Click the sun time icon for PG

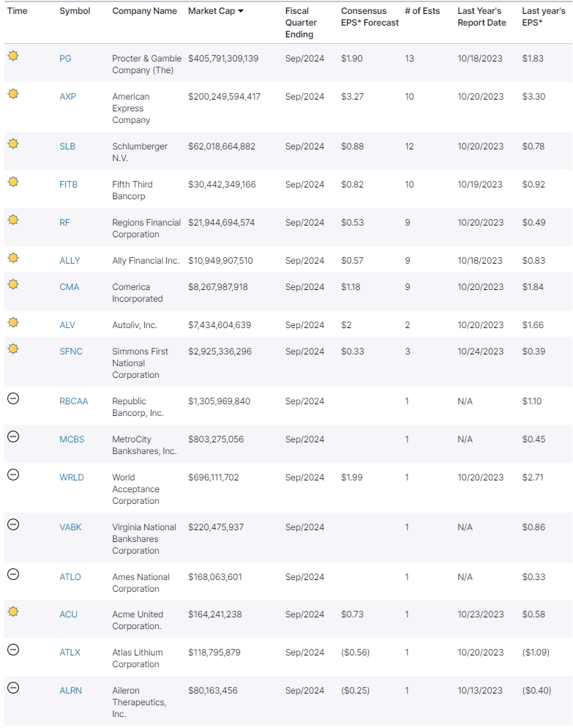tap(13, 56)
